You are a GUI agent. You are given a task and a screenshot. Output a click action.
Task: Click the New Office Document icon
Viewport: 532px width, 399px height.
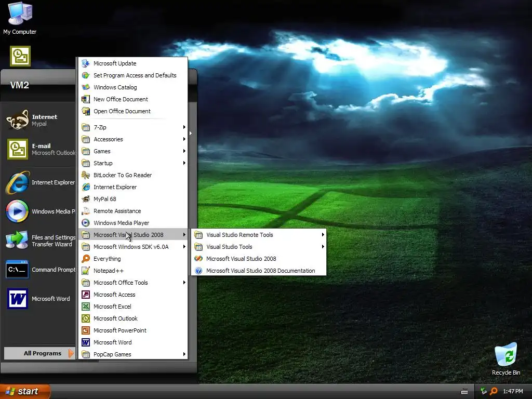(x=86, y=99)
